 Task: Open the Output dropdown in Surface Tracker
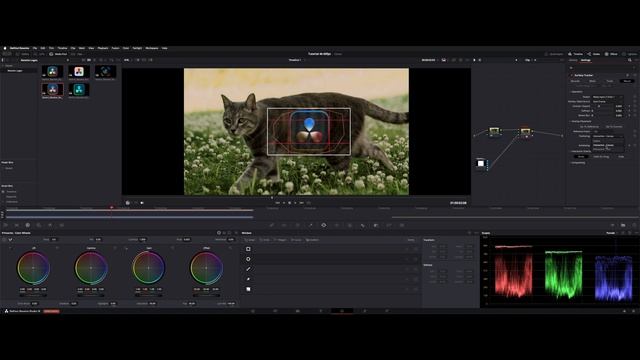coord(608,97)
